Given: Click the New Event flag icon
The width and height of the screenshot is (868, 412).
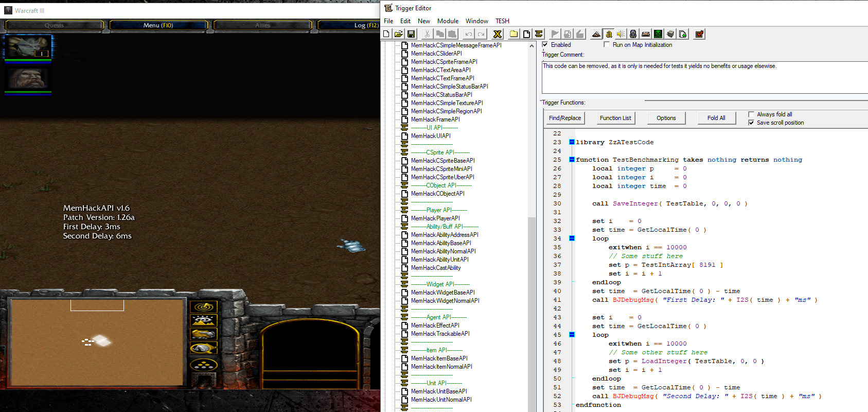Looking at the screenshot, I should click(x=555, y=34).
